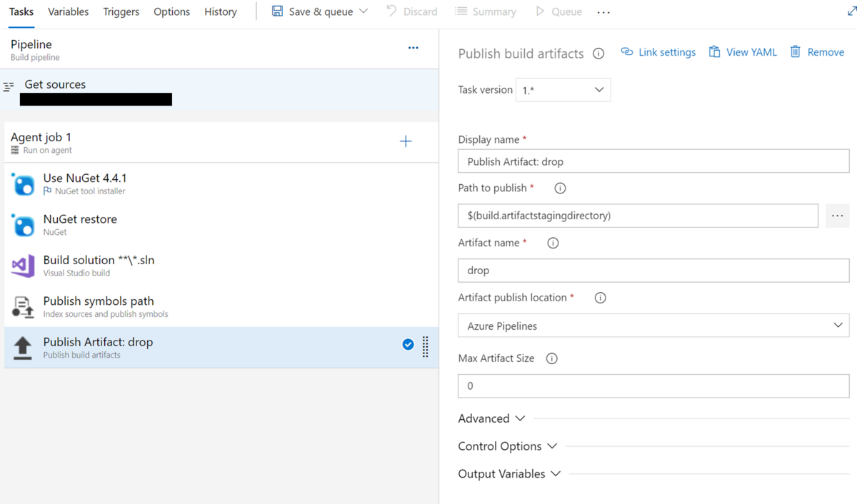Image resolution: width=857 pixels, height=504 pixels.
Task: Click the Discard button
Action: tap(411, 11)
